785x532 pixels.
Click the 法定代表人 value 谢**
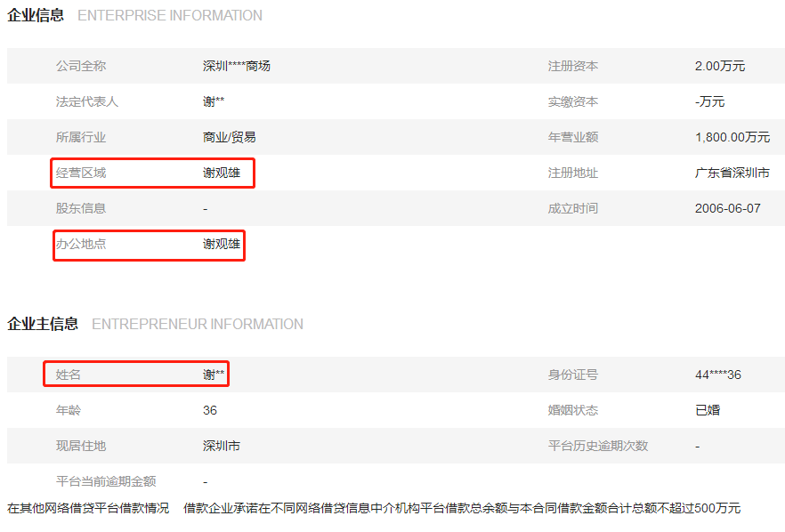[214, 101]
